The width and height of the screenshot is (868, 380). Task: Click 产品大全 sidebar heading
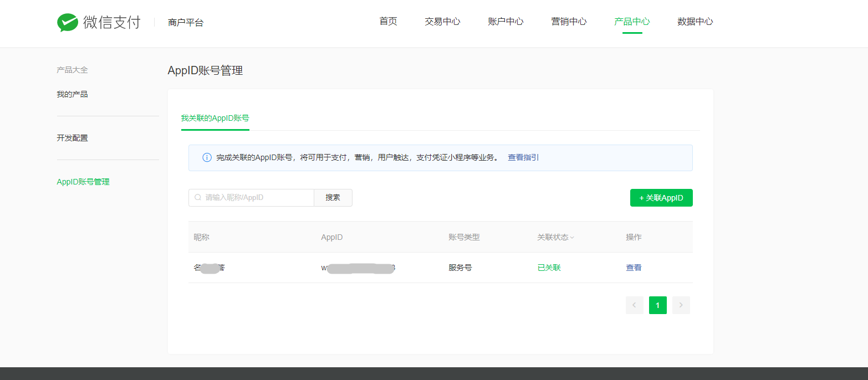72,70
